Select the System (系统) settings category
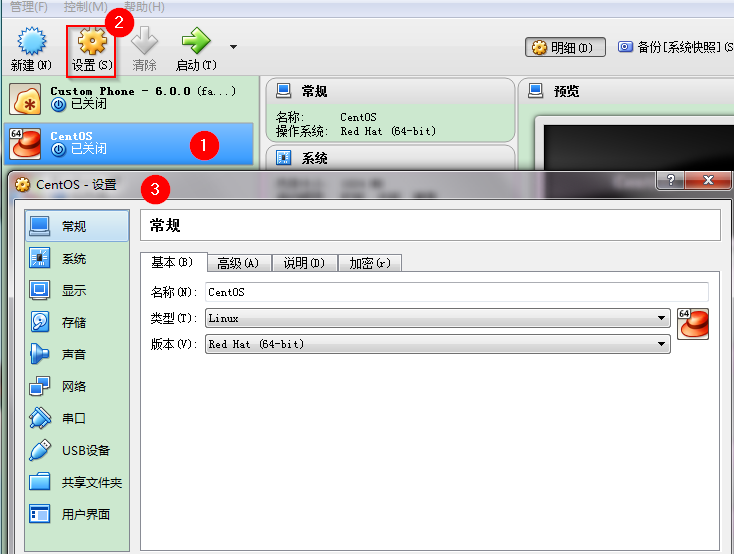734x554 pixels. pos(76,259)
